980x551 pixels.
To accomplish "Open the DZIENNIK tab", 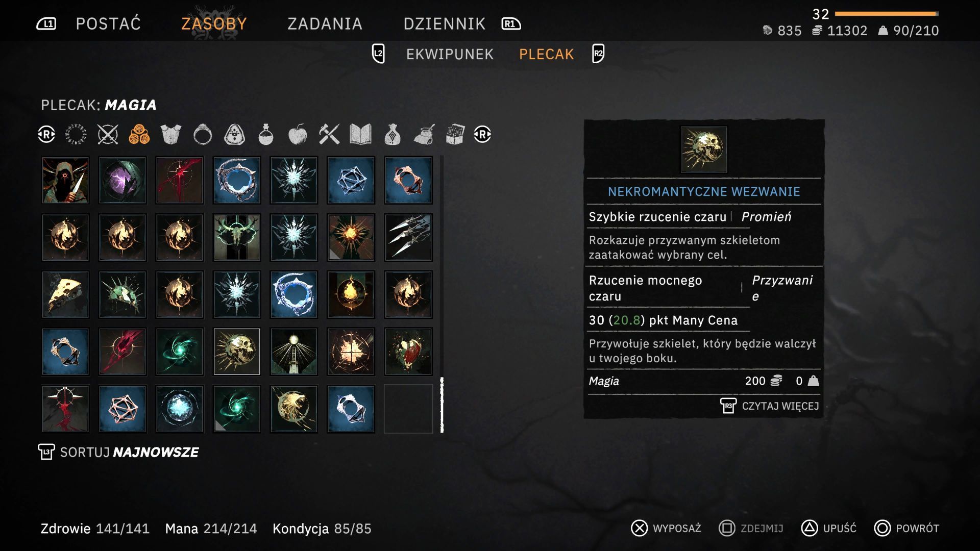I will [444, 23].
